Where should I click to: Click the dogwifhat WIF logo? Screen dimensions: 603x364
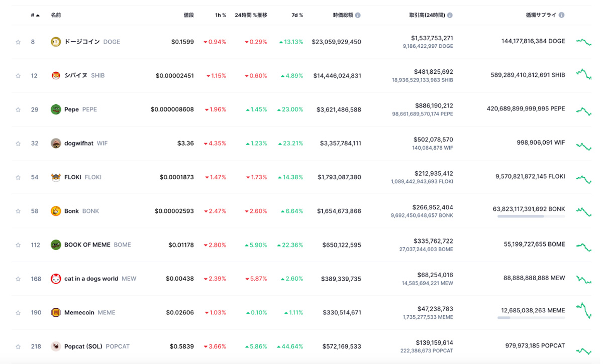click(56, 143)
